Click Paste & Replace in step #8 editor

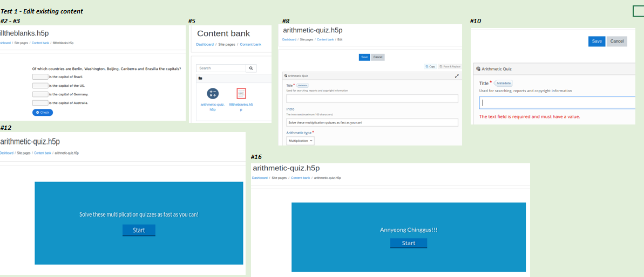(449, 66)
